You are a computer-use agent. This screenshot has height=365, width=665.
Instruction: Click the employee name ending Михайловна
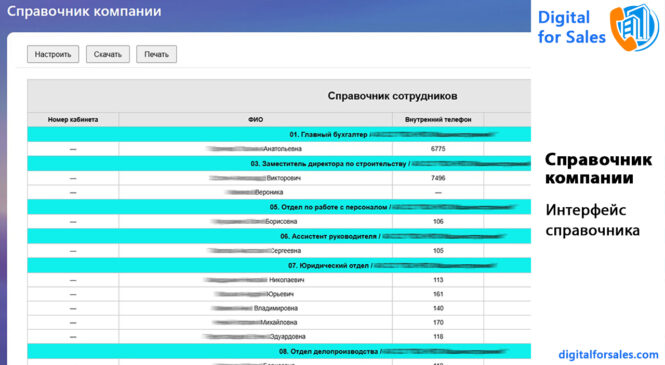[254, 322]
